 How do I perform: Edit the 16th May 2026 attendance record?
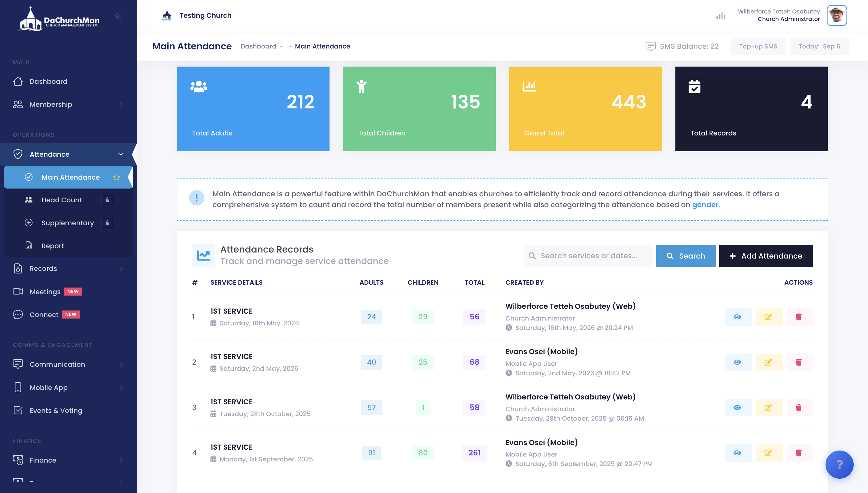tap(769, 317)
